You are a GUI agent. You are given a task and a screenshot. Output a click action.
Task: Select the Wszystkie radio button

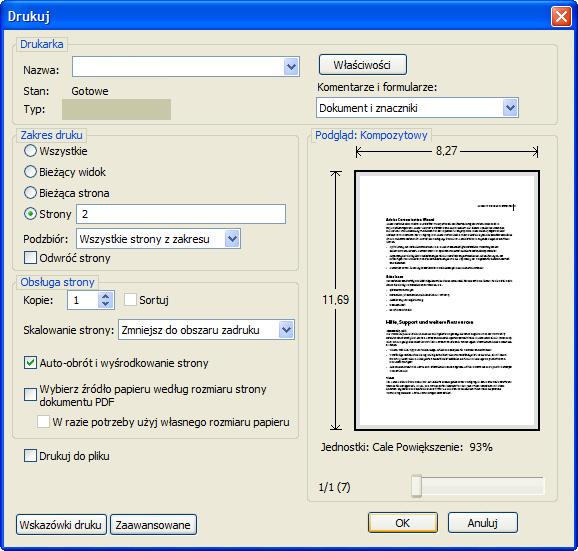30,151
